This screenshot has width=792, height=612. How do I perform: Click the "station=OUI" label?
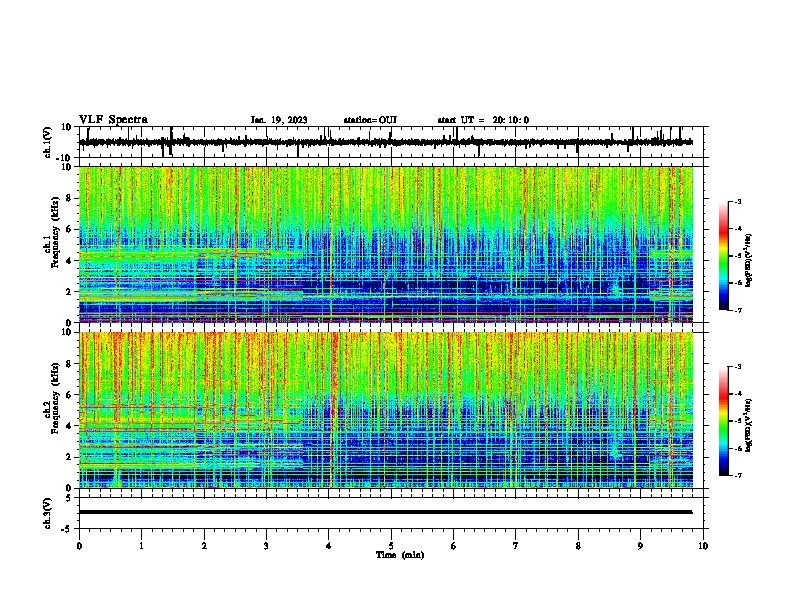pos(370,120)
